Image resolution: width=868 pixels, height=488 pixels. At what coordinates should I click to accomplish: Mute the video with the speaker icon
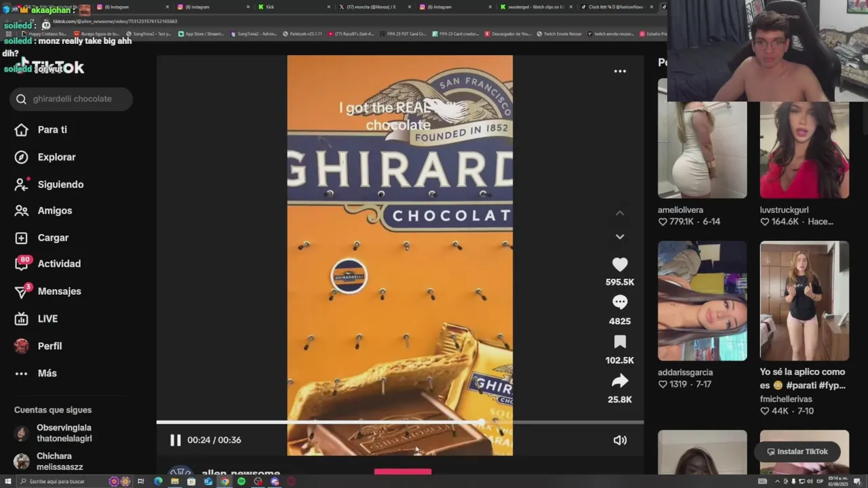[620, 440]
